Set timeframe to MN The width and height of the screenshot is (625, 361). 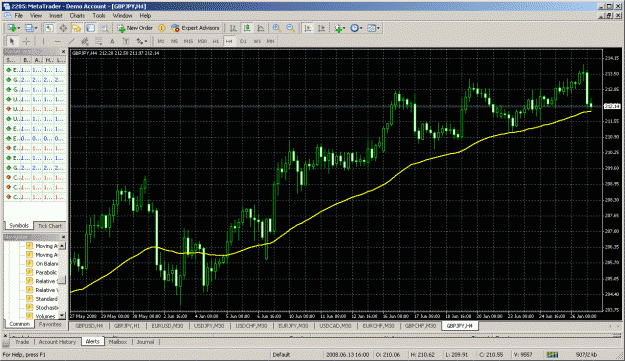pyautogui.click(x=271, y=41)
